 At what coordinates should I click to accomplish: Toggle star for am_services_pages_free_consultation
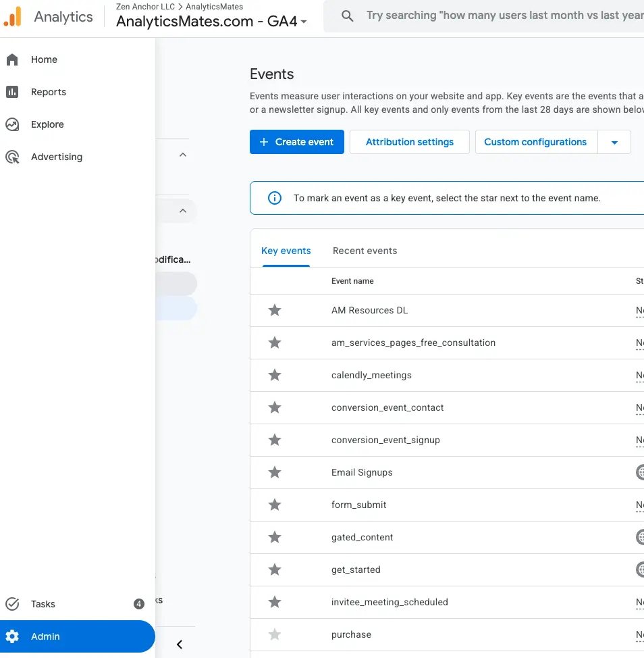point(275,343)
